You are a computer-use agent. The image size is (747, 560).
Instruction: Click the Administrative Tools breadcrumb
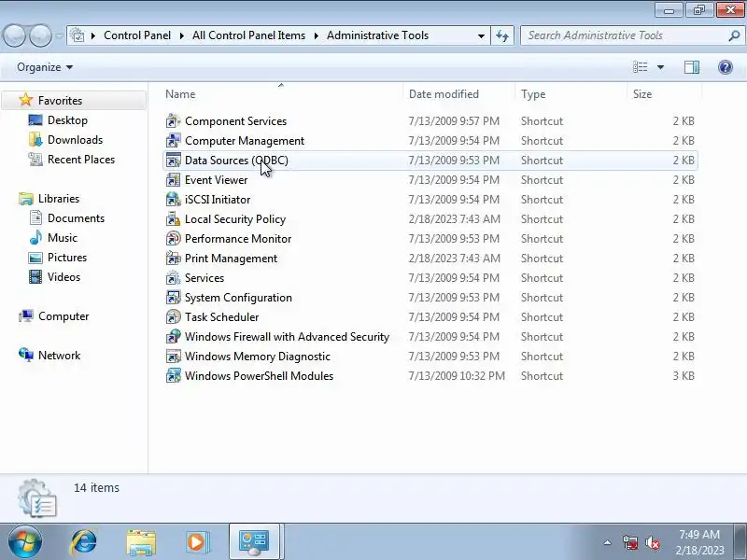click(377, 35)
